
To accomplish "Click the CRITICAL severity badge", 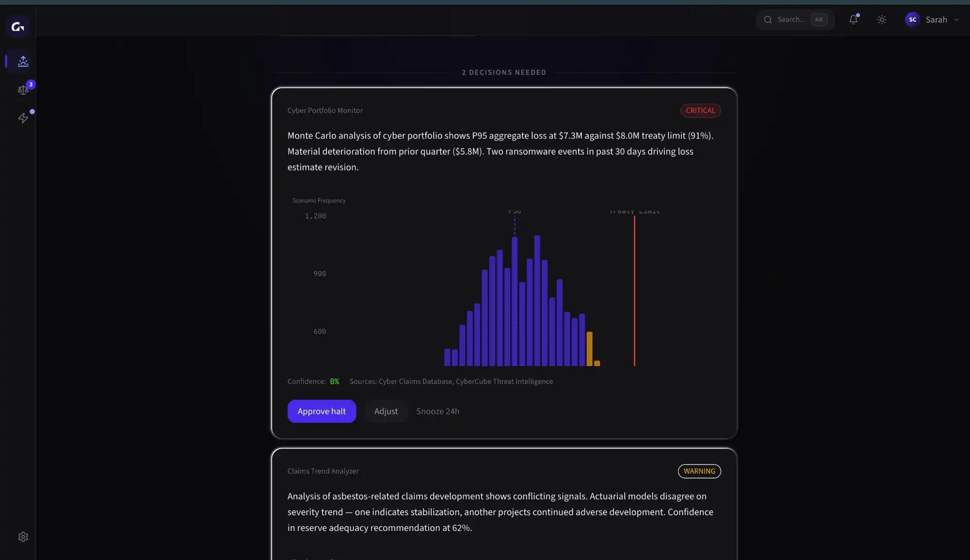I will pos(700,111).
